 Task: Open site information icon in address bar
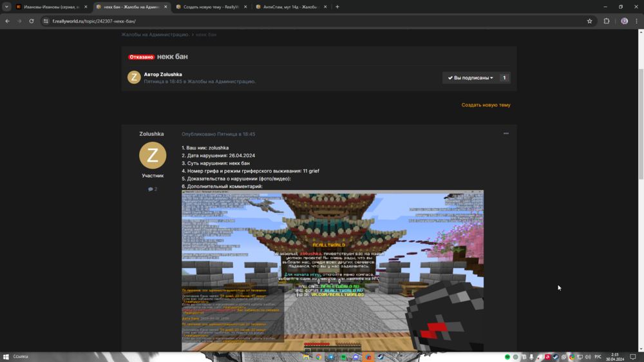[x=46, y=21]
